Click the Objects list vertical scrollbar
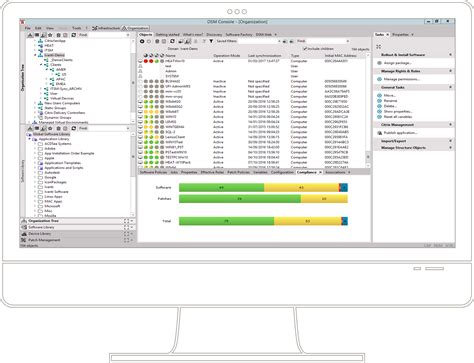 (x=368, y=110)
